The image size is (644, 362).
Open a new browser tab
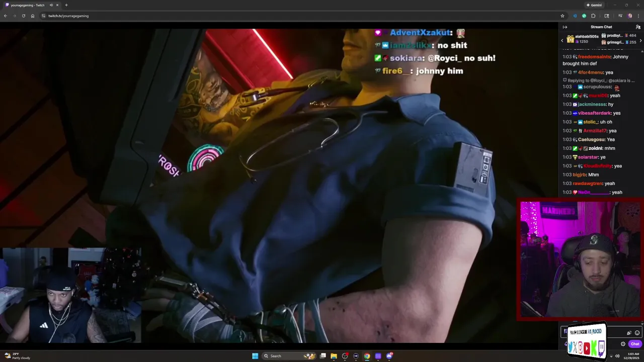[66, 5]
